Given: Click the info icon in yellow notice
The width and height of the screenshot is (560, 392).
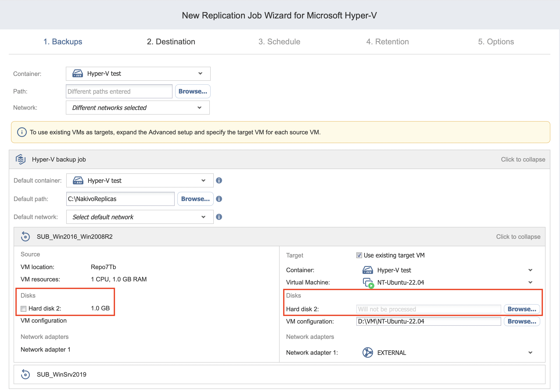Looking at the screenshot, I should point(22,132).
